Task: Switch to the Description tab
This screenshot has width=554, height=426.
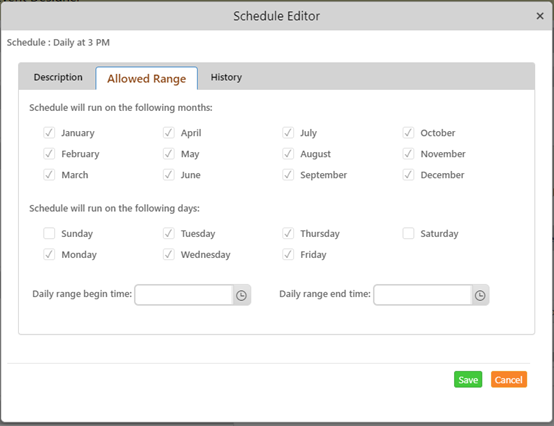Action: click(58, 77)
